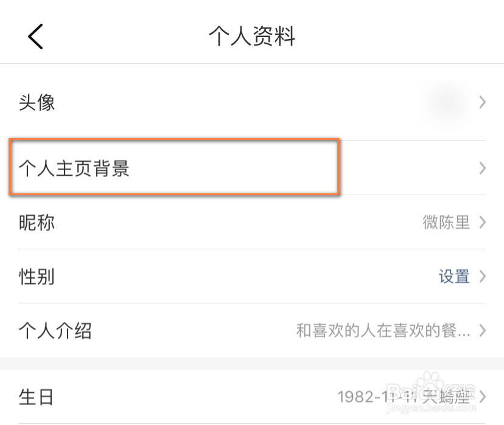Click the chevron next to 设置

(x=483, y=277)
